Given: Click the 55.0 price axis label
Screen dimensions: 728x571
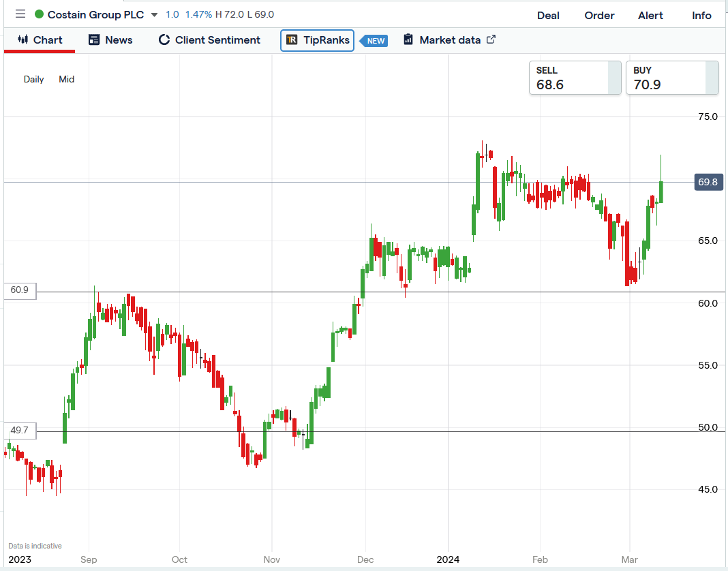Looking at the screenshot, I should [x=708, y=365].
